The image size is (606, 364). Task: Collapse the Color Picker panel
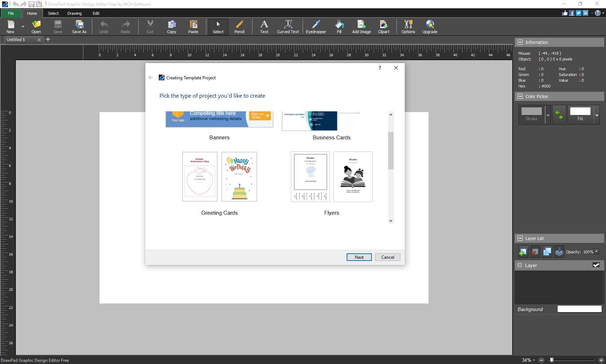(521, 96)
